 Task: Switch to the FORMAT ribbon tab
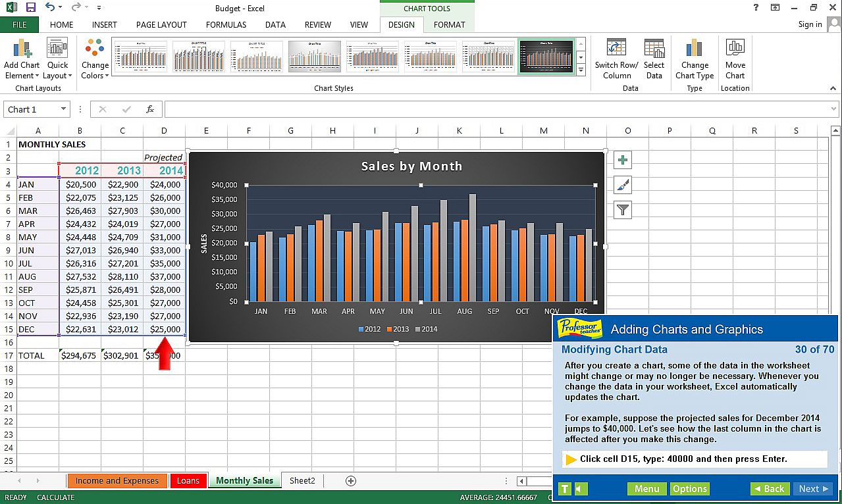coord(449,24)
